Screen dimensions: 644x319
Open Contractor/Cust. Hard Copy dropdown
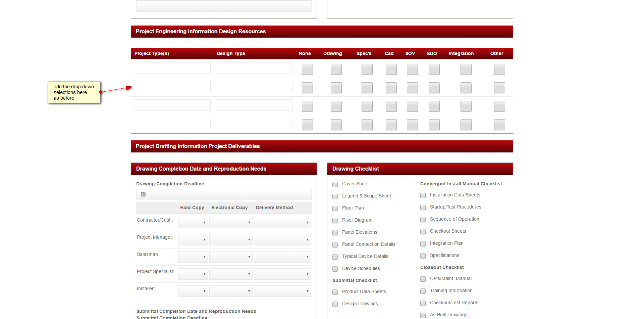[x=193, y=223]
